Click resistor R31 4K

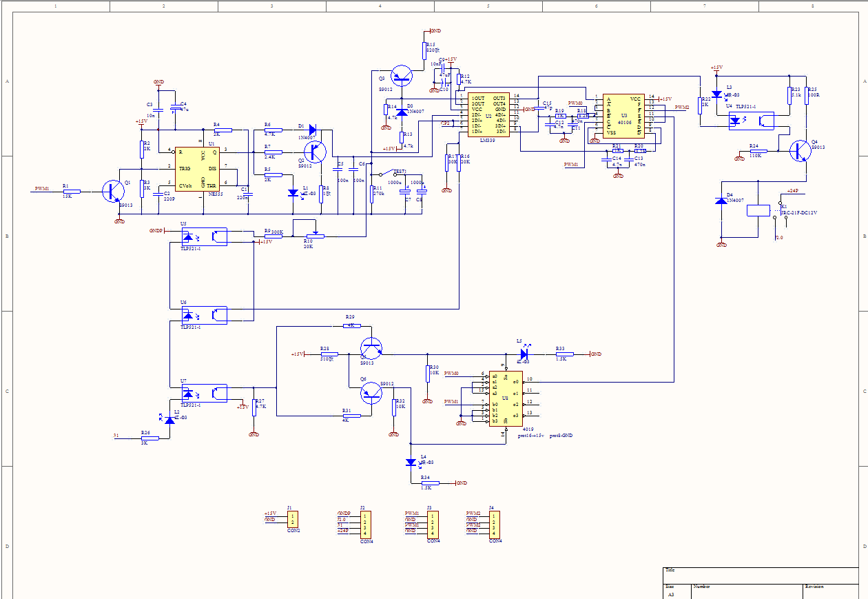click(x=352, y=416)
